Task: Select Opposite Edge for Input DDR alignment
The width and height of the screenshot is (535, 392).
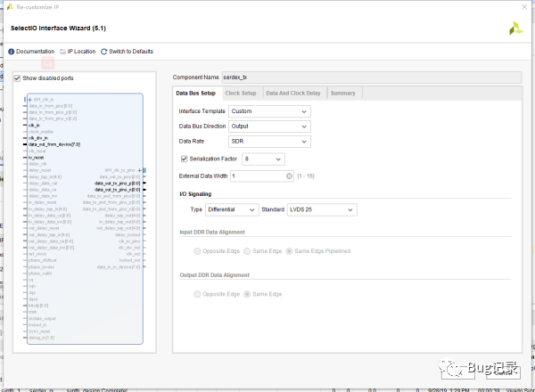Action: pos(197,251)
